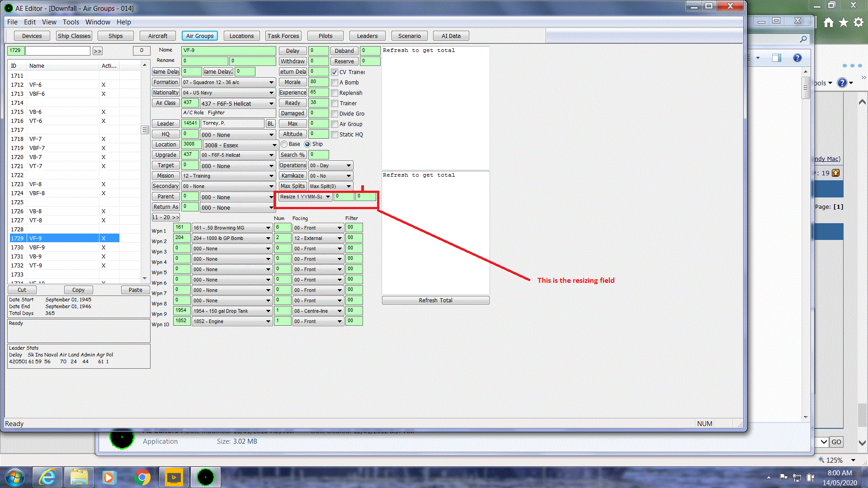Click the 11 - 20 >> weapons button

[x=165, y=217]
